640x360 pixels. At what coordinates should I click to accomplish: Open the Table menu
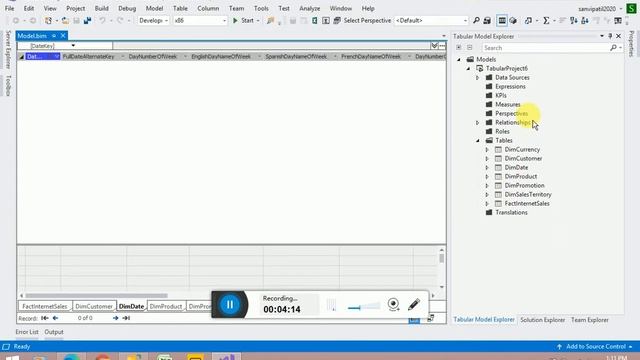tap(180, 8)
